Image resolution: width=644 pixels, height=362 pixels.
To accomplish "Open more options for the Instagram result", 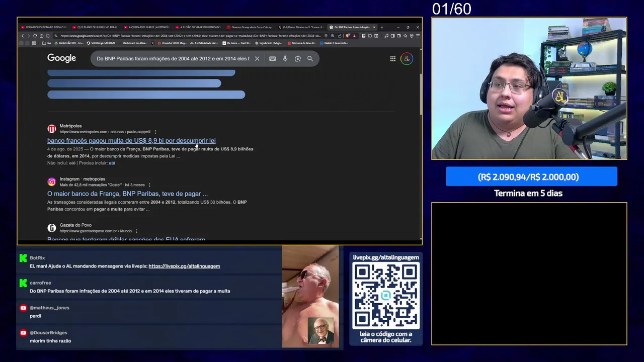I will 149,185.
